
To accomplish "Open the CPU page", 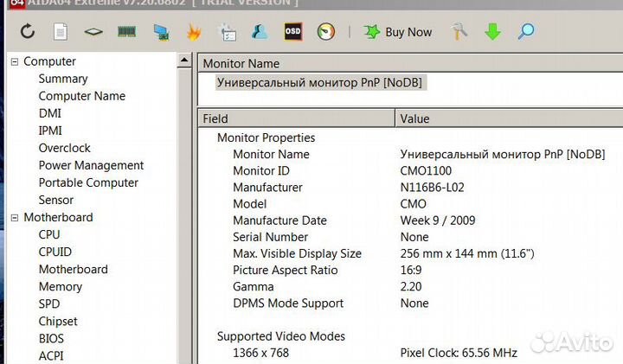I will point(49,234).
